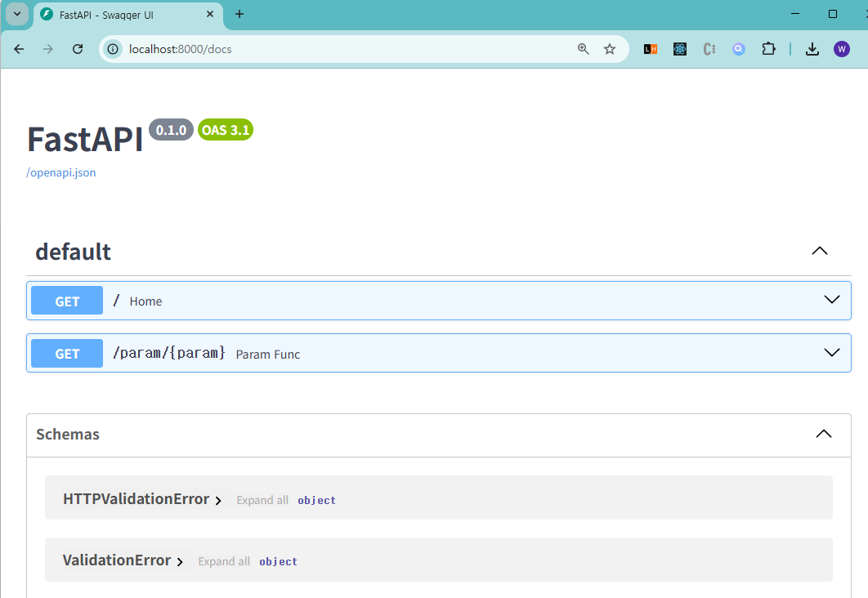Open the LH extension icon
Image resolution: width=868 pixels, height=598 pixels.
(x=651, y=49)
